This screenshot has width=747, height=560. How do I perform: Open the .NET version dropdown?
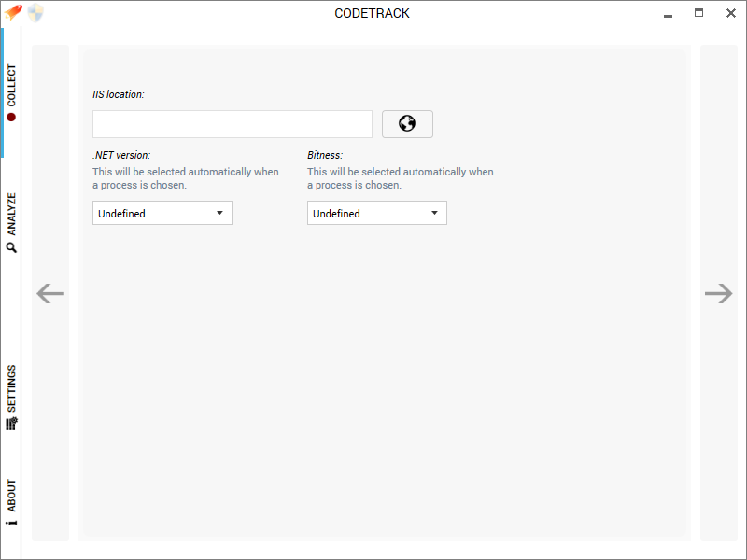[162, 213]
